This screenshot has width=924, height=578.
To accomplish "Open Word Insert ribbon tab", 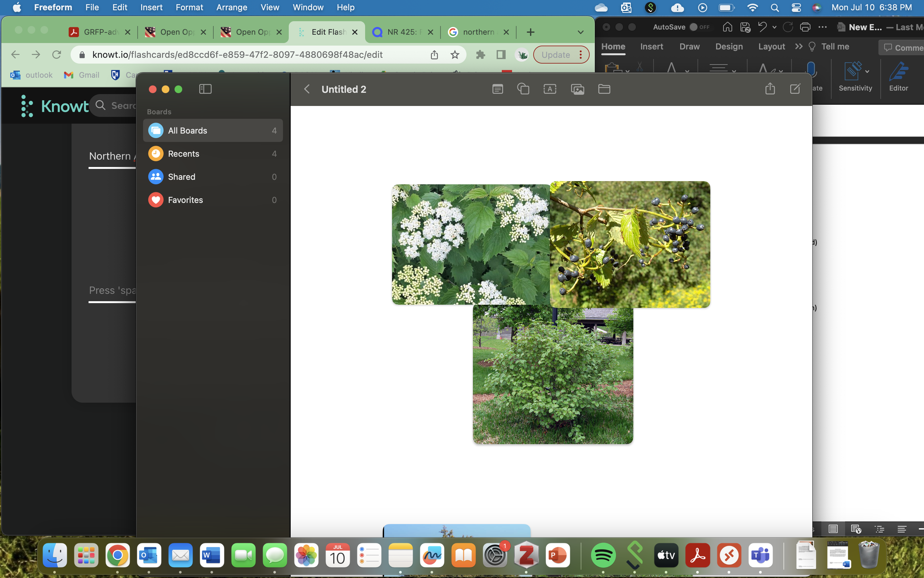I will coord(651,47).
